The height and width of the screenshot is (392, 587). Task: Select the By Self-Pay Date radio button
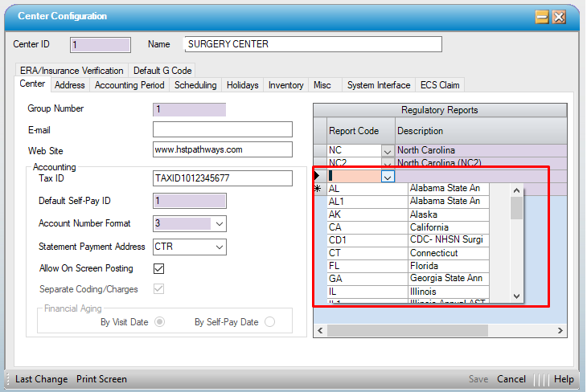(269, 321)
